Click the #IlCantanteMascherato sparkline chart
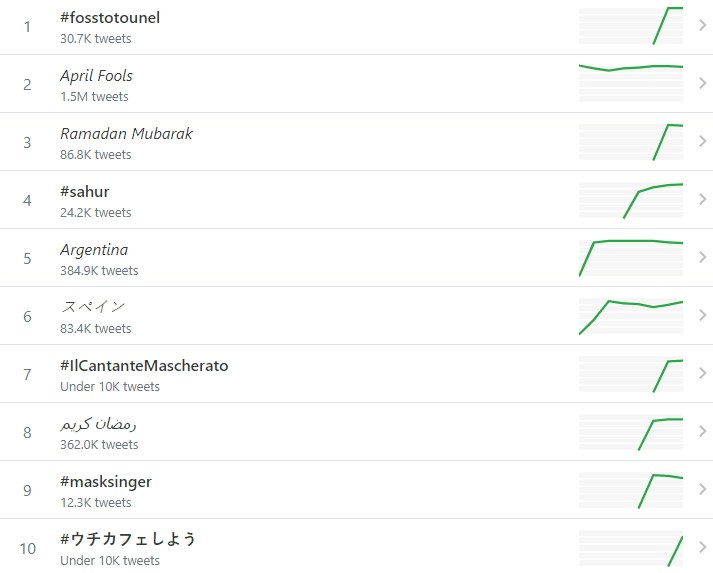 pyautogui.click(x=631, y=374)
